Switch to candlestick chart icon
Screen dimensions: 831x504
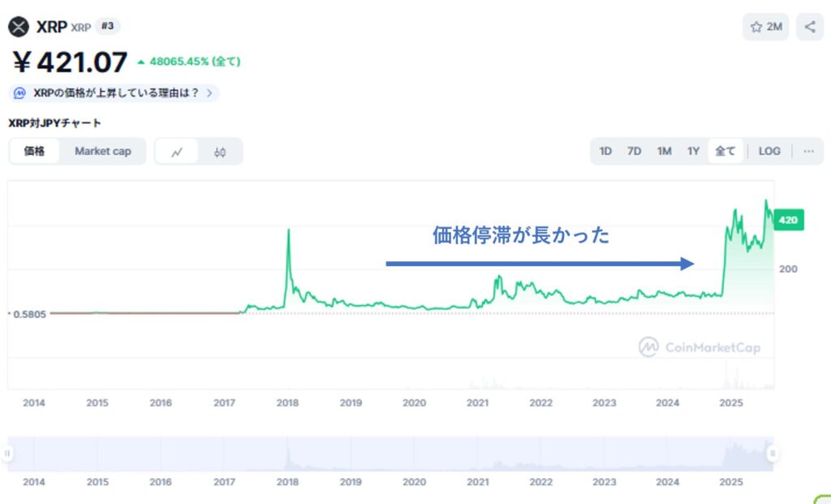coord(220,152)
